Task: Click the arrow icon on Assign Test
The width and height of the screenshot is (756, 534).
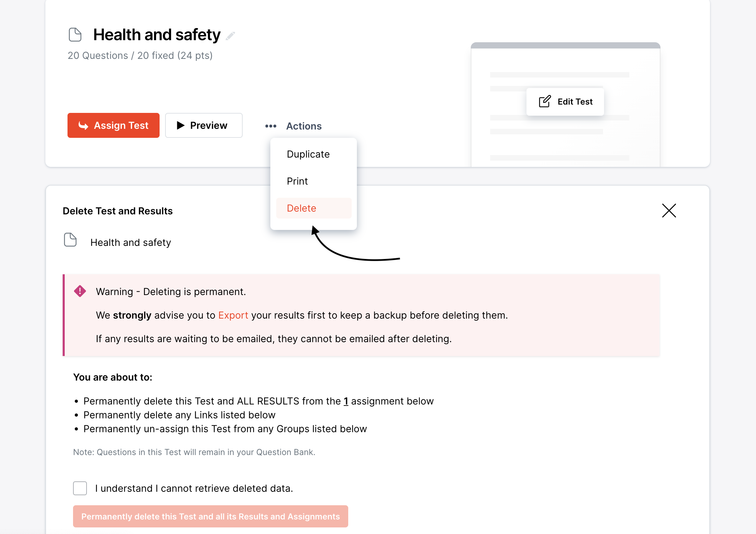Action: point(83,125)
